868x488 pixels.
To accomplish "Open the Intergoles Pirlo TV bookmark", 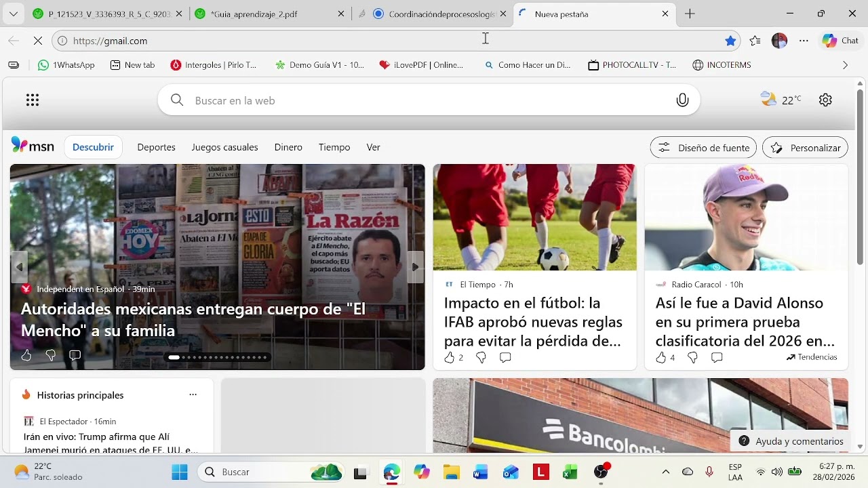I will [x=214, y=65].
